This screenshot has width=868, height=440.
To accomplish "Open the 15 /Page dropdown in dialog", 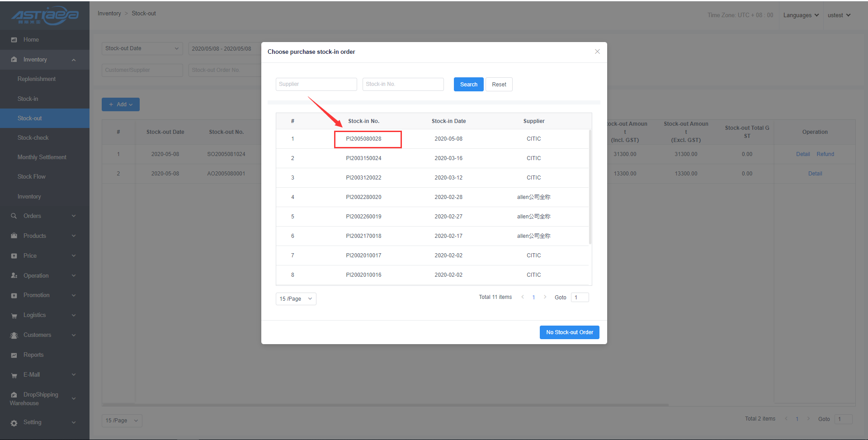I will [x=296, y=299].
